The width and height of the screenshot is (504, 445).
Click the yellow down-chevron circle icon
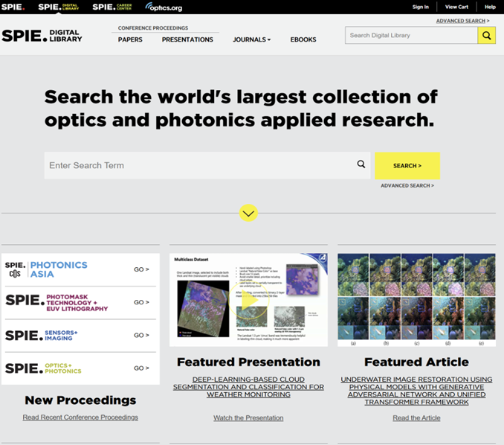(248, 214)
